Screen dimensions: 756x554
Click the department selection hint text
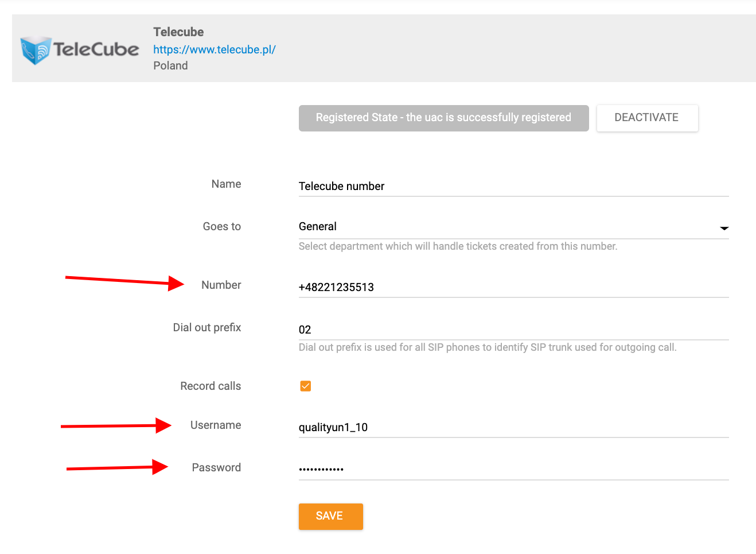coord(458,246)
